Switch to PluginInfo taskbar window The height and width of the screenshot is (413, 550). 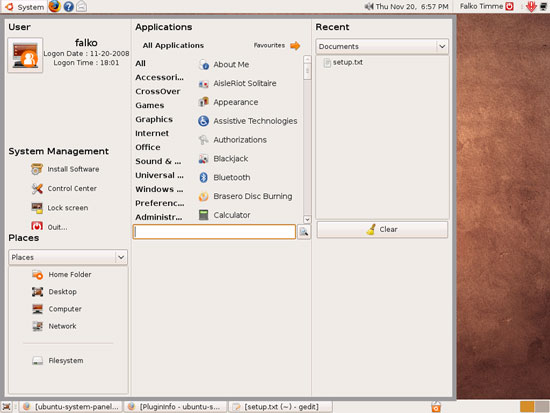[174, 407]
